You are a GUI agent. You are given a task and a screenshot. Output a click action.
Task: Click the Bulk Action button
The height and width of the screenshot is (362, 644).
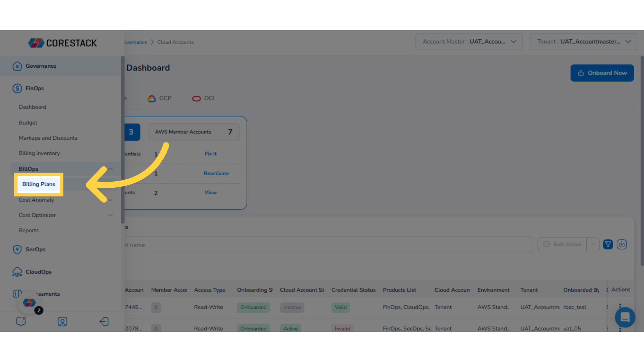pyautogui.click(x=562, y=244)
